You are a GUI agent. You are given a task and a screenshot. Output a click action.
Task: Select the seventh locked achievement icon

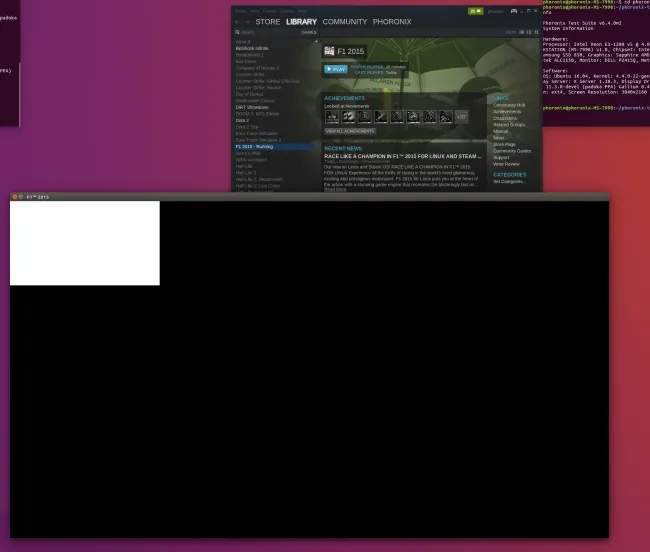429,117
